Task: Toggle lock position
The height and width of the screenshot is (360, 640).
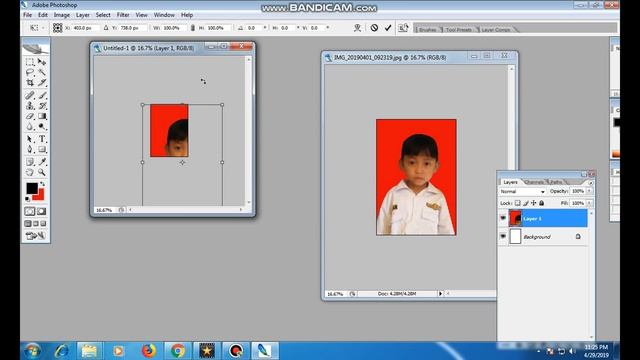Action: point(533,203)
